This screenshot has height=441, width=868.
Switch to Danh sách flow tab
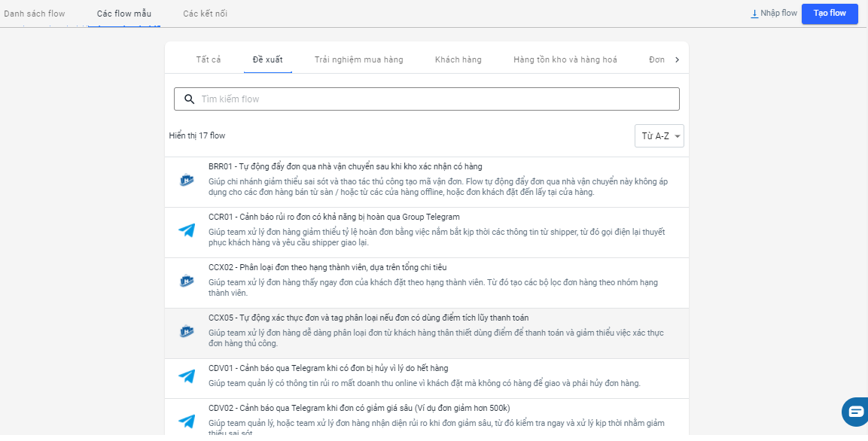pyautogui.click(x=35, y=14)
